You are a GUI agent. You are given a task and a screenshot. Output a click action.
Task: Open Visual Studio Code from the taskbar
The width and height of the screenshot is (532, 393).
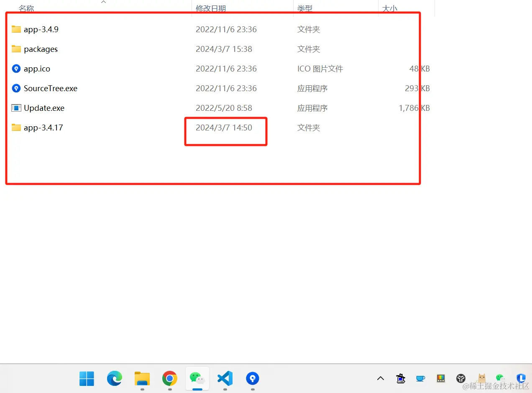(x=225, y=379)
